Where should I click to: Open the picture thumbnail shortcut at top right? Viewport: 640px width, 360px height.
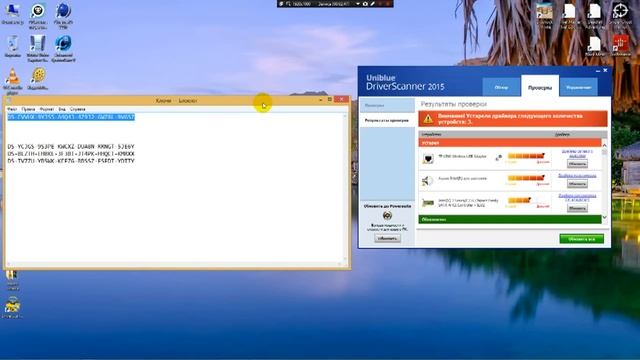click(x=544, y=11)
